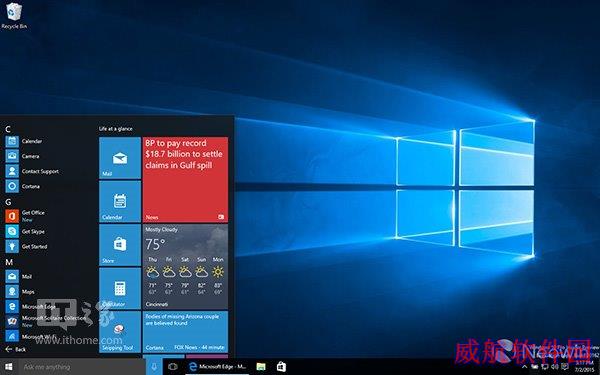Open the Cincinnati weather tile

click(x=185, y=267)
